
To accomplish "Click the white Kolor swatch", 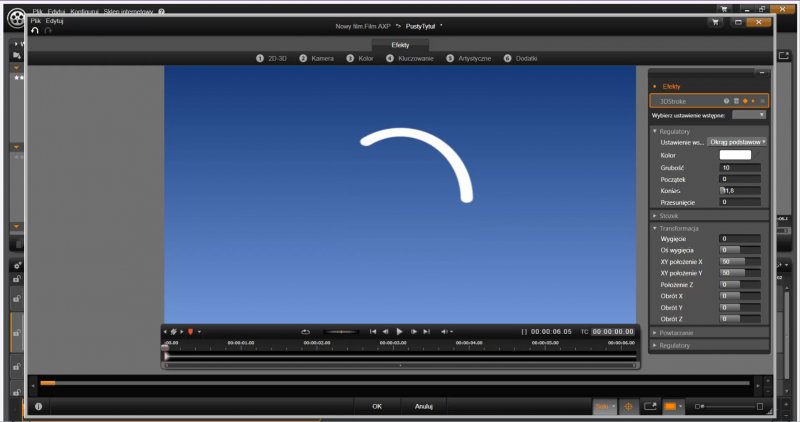I will tap(734, 155).
